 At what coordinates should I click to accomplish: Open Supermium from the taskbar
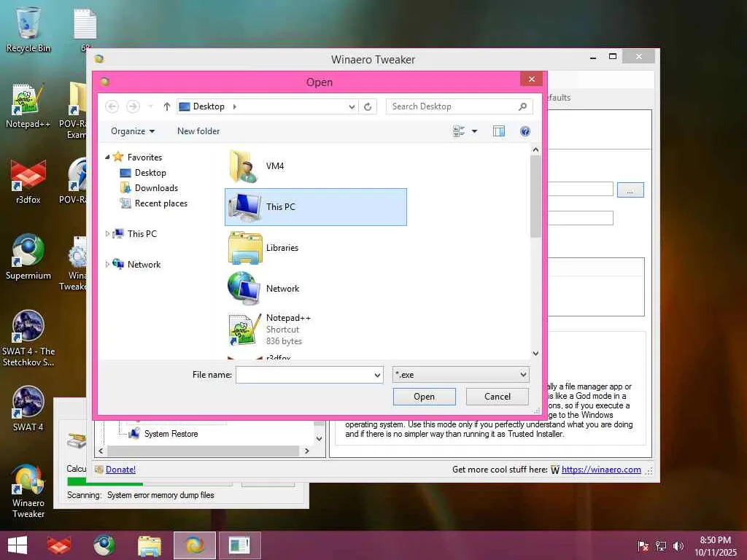pos(104,545)
